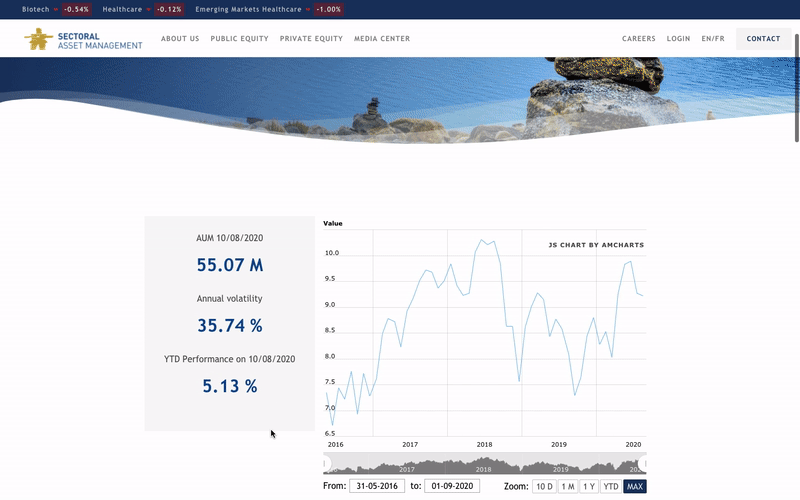Click the down arrow beside Emerging Markets Healthcare
This screenshot has height=500, width=800.
coord(309,9)
